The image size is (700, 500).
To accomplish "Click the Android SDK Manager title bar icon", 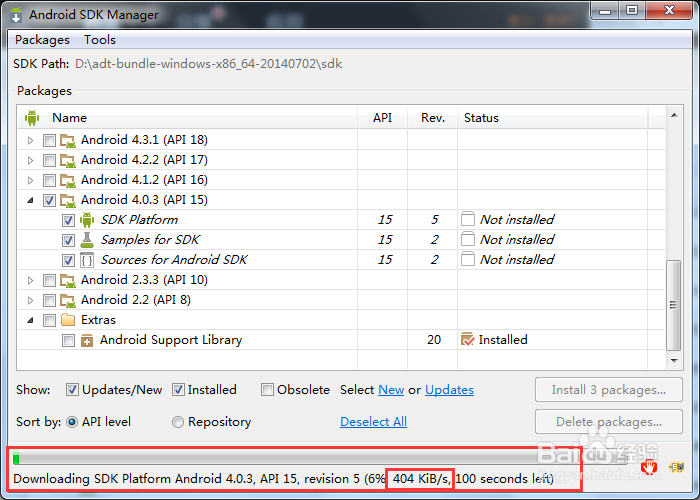I will (16, 15).
